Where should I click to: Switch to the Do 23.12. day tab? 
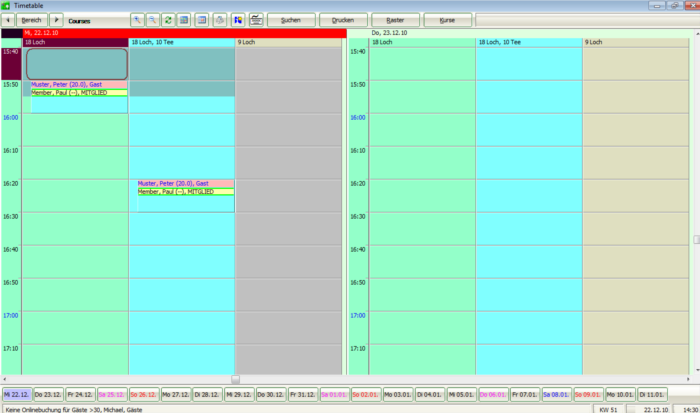[48, 395]
